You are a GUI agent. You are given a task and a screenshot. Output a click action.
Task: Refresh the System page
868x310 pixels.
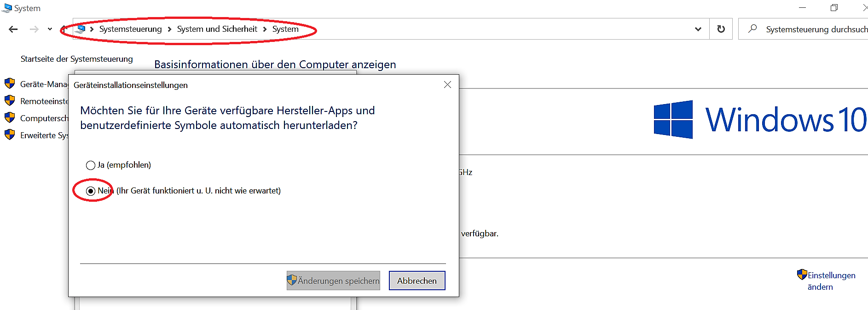point(721,29)
